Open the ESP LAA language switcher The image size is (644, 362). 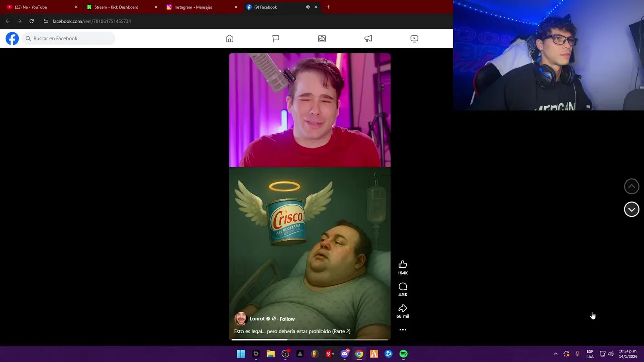(590, 354)
